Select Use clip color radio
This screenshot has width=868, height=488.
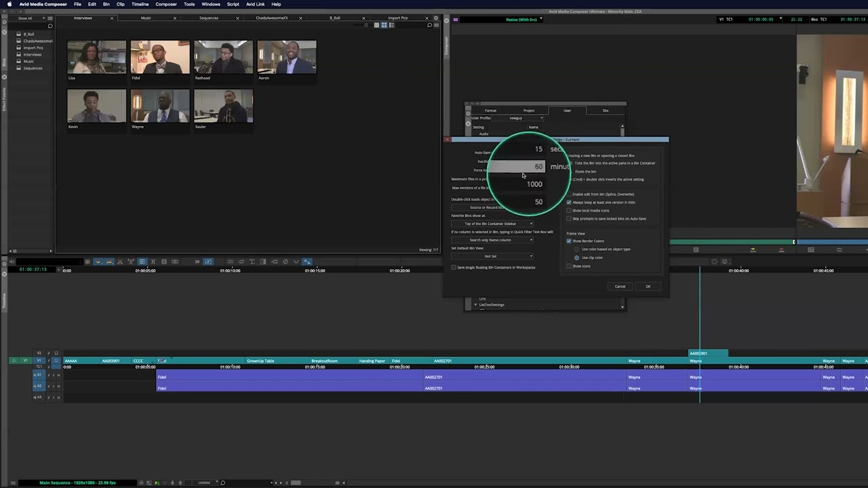[577, 258]
